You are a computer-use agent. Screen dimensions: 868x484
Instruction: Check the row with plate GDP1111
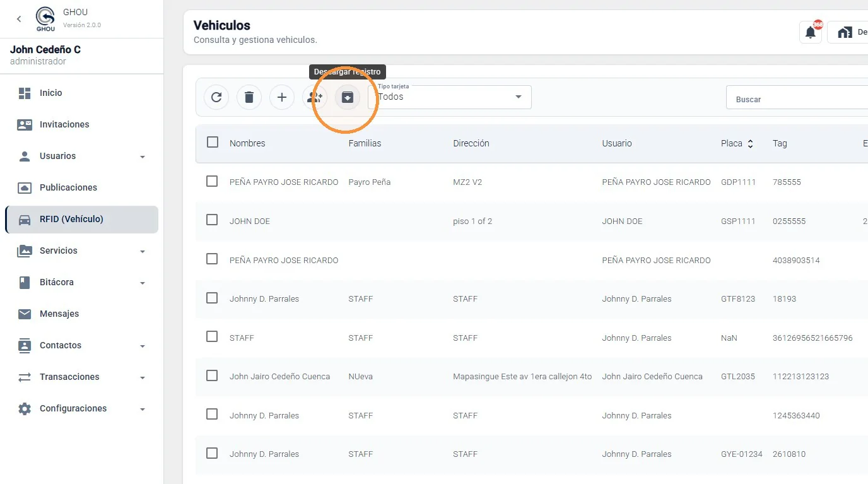coord(212,181)
